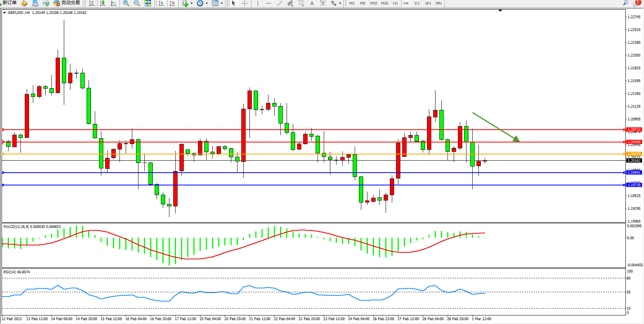Click the Zoom In magnifier icon
Image resolution: width=644 pixels, height=324 pixels.
126,3
